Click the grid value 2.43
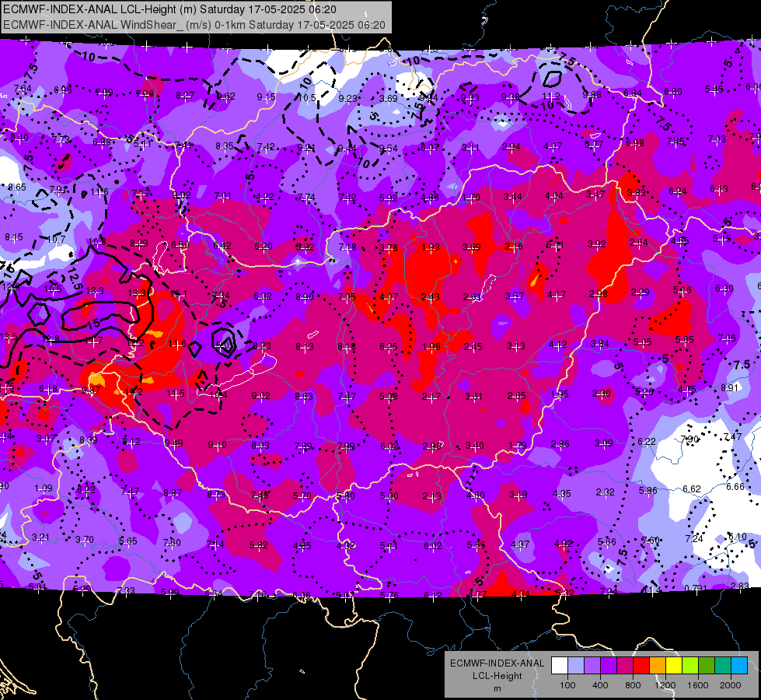This screenshot has width=761, height=700. tap(430, 297)
